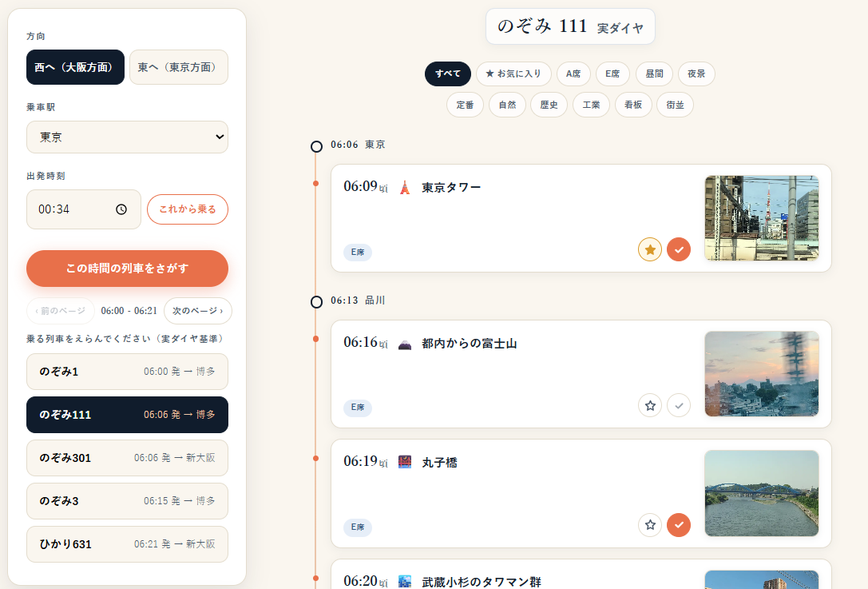Select the すべて filter chip
This screenshot has width=868, height=589.
click(448, 74)
